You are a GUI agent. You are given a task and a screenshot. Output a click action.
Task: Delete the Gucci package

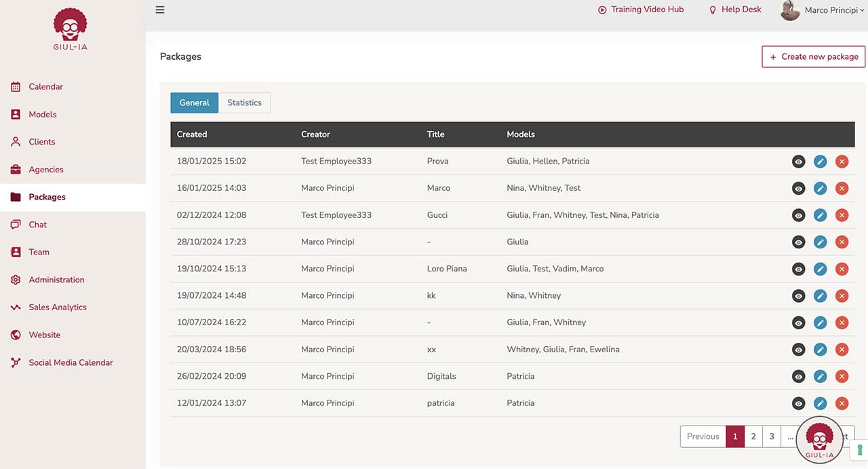842,215
